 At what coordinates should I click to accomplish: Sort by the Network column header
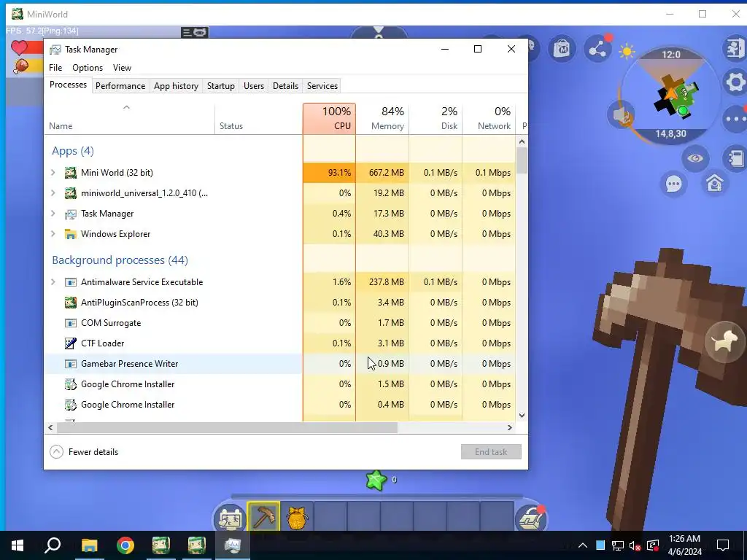coord(489,119)
